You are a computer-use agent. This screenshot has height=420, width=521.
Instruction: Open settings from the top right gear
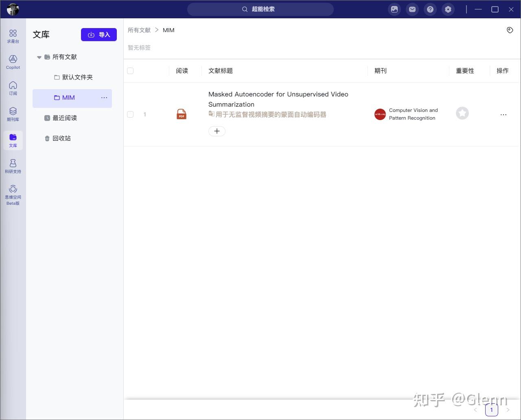pos(448,9)
